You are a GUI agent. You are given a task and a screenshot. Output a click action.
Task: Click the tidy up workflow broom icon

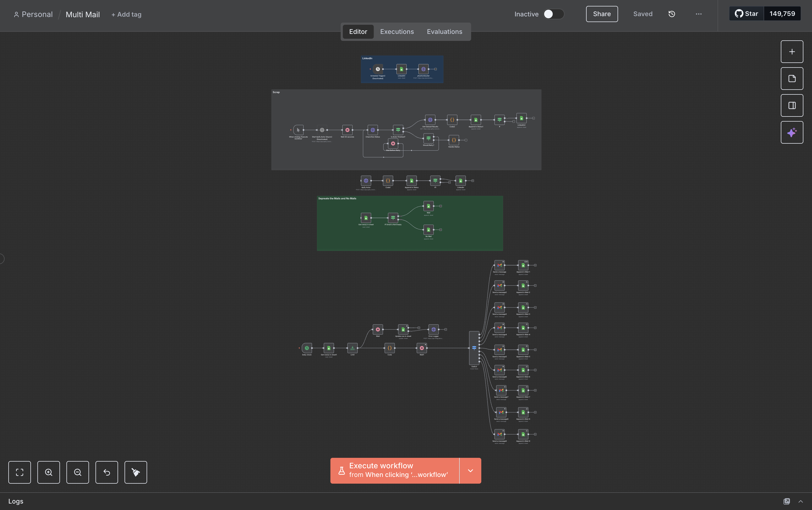click(136, 472)
